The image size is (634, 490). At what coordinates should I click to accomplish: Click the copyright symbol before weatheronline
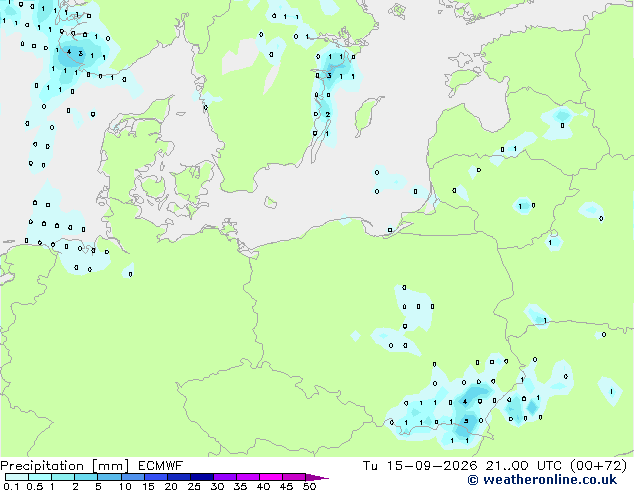click(x=473, y=480)
